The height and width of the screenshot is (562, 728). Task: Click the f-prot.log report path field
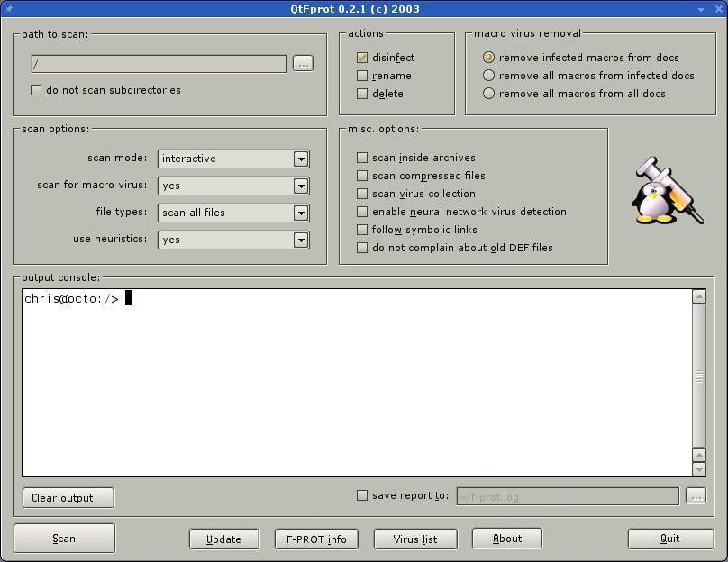click(x=568, y=496)
